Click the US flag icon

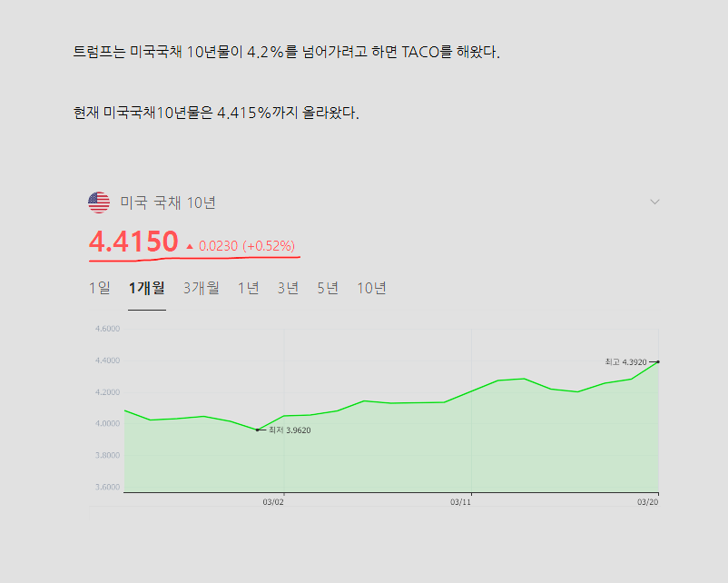click(99, 203)
